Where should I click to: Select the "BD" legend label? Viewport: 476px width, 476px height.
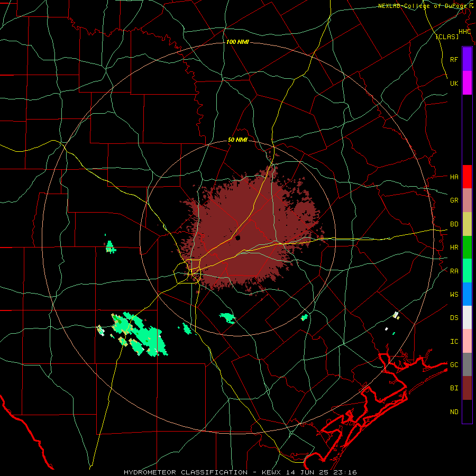click(x=454, y=224)
